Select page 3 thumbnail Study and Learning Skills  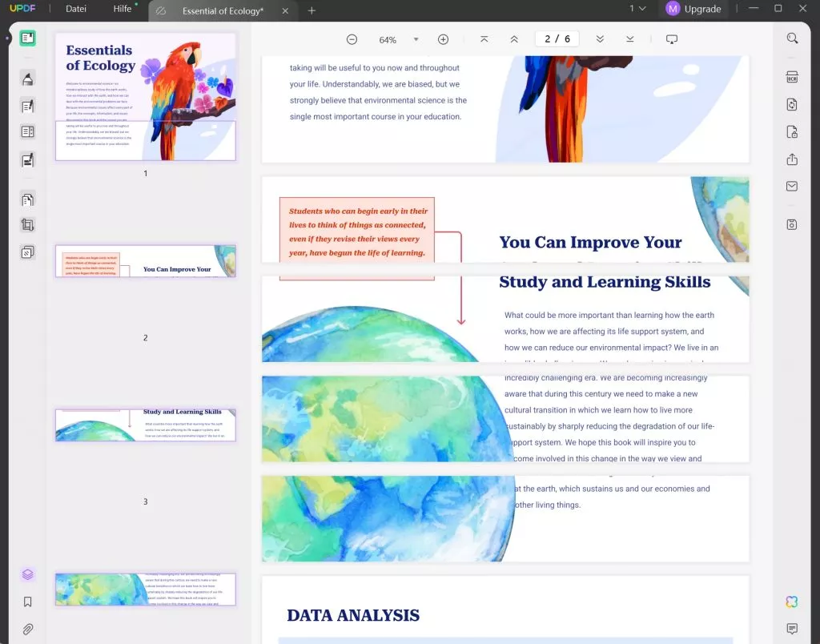tap(146, 425)
